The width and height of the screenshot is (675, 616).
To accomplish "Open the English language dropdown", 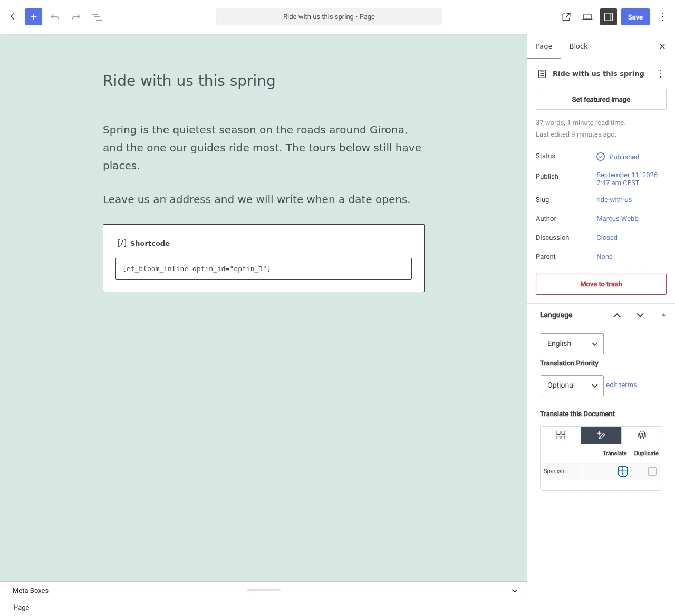I will click(572, 344).
